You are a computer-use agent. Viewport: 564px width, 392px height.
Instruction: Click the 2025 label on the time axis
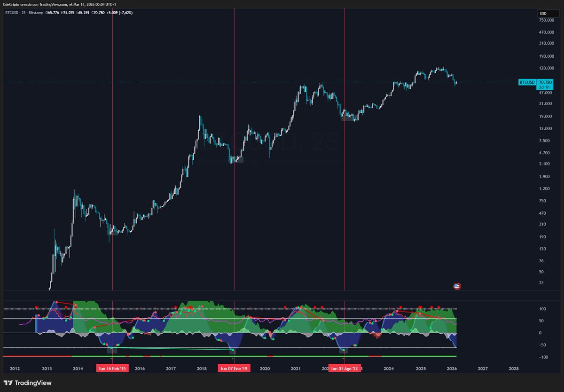coord(420,369)
